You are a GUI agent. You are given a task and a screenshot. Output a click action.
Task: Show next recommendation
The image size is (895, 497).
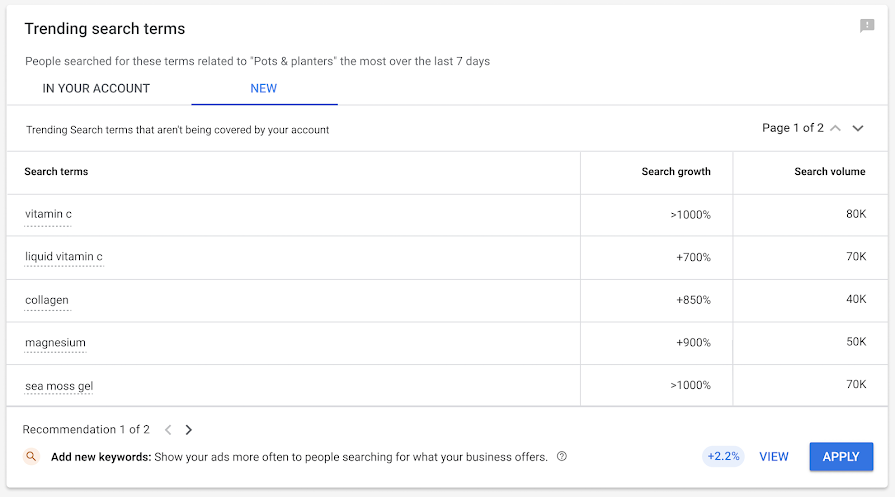point(189,430)
